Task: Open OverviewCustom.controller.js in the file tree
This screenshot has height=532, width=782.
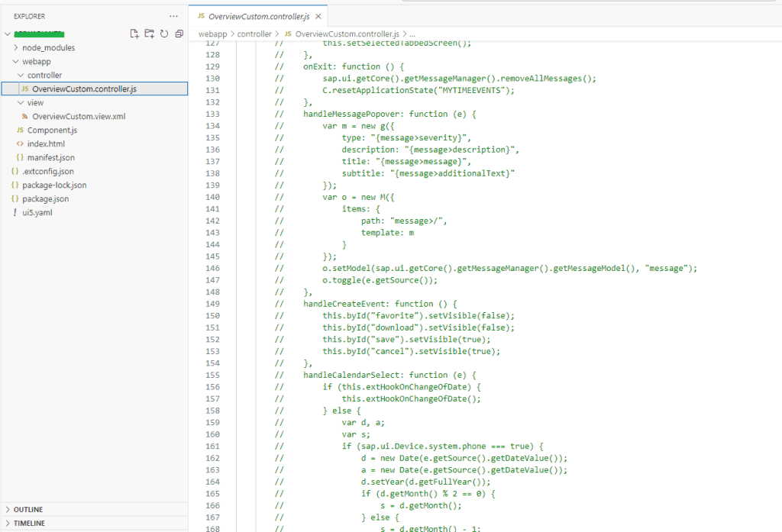Action: tap(95, 89)
